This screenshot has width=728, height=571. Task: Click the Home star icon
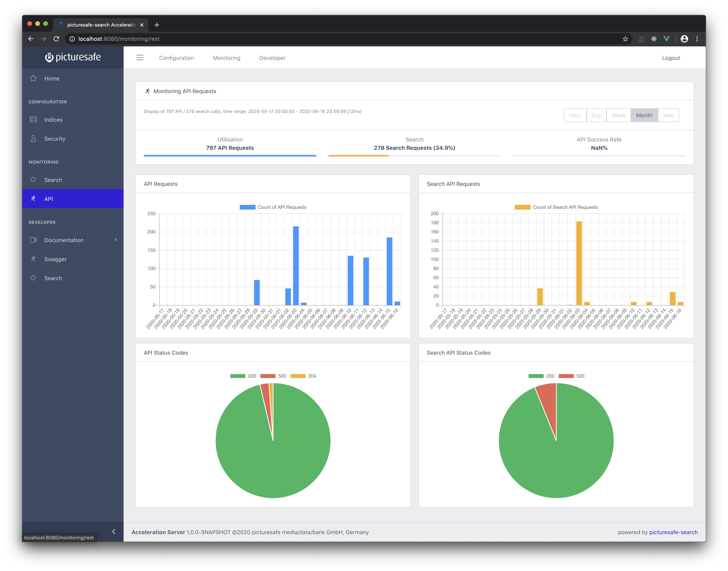pos(33,78)
